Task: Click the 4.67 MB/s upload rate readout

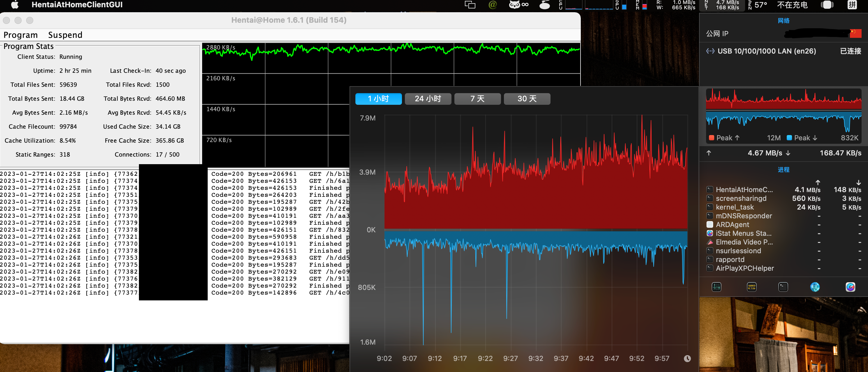Action: coord(765,153)
